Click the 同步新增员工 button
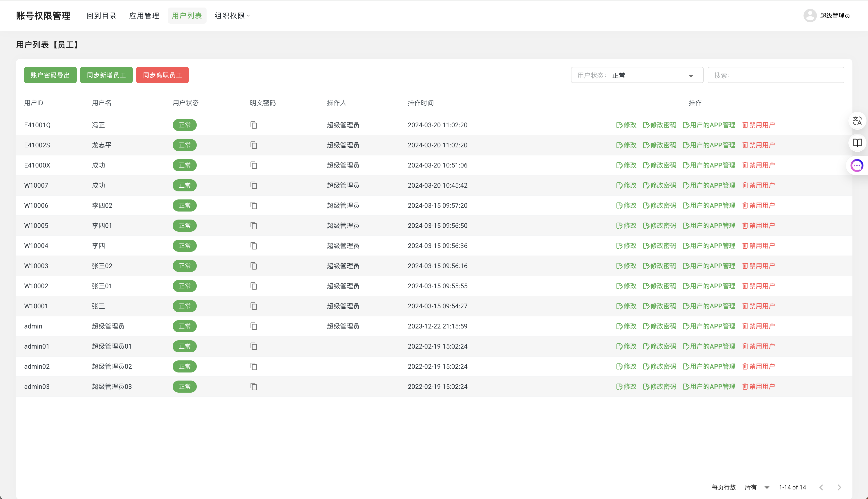868x499 pixels. click(x=107, y=75)
